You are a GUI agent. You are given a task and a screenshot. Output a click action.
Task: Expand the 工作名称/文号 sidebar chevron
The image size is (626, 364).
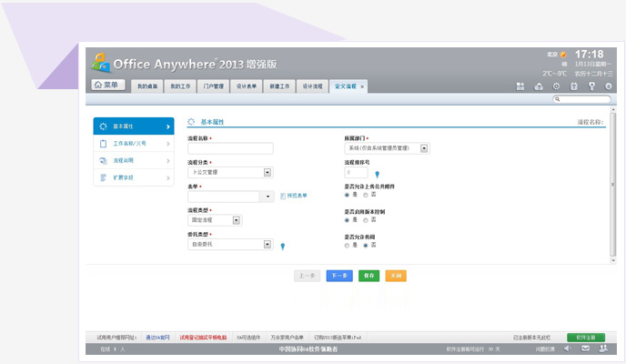click(x=168, y=144)
